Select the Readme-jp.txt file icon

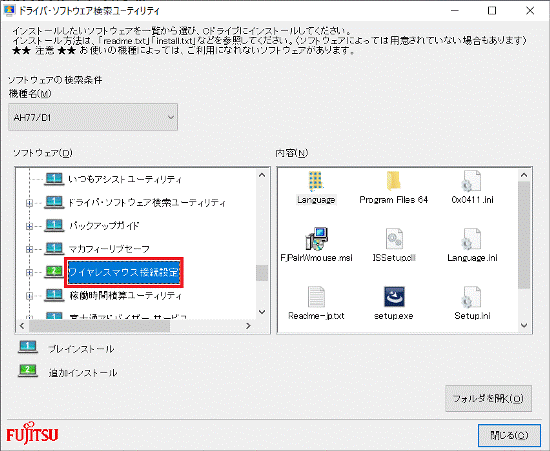pos(316,297)
